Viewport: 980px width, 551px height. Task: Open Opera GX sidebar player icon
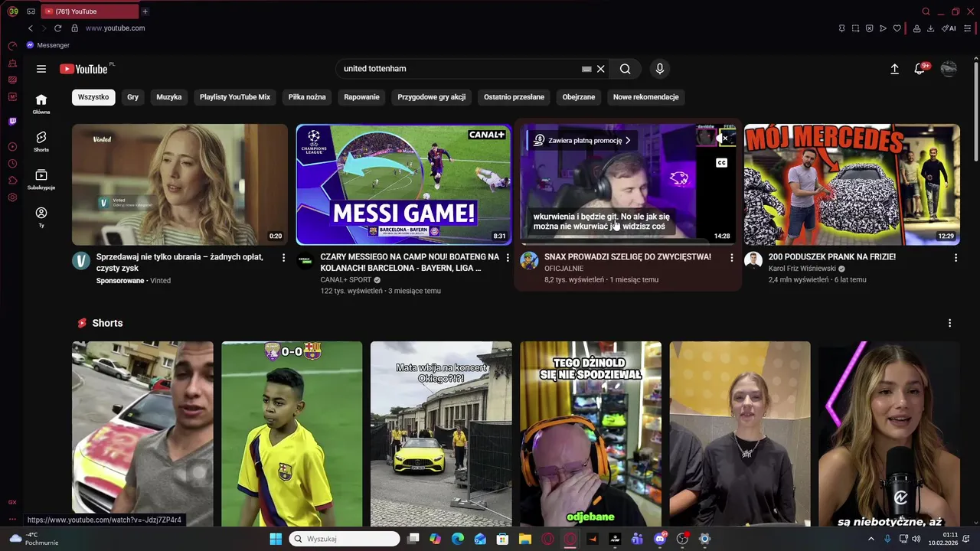pos(12,146)
